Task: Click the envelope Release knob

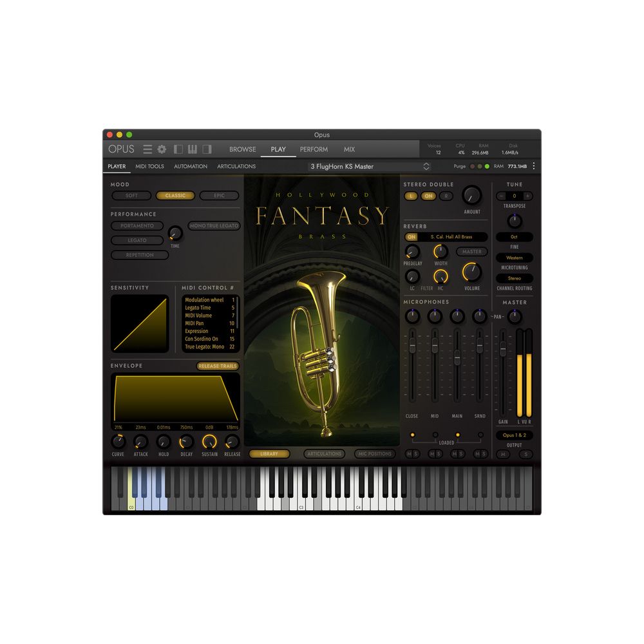Action: [232, 442]
